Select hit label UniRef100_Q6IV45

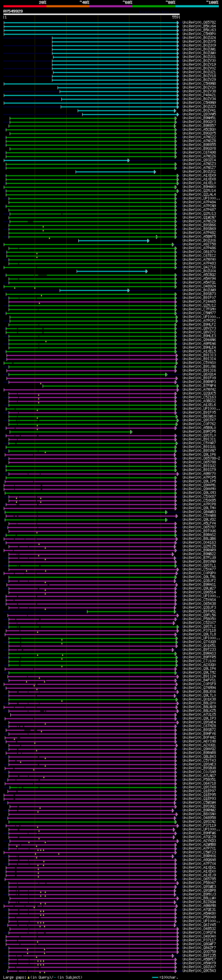point(199,925)
